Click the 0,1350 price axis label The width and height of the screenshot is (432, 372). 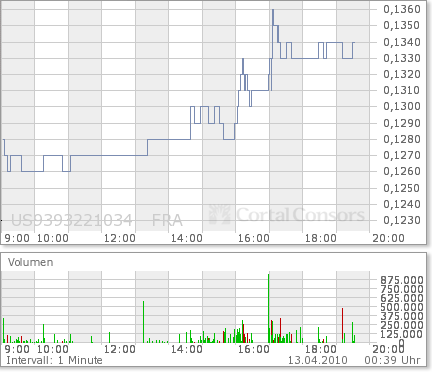point(402,25)
